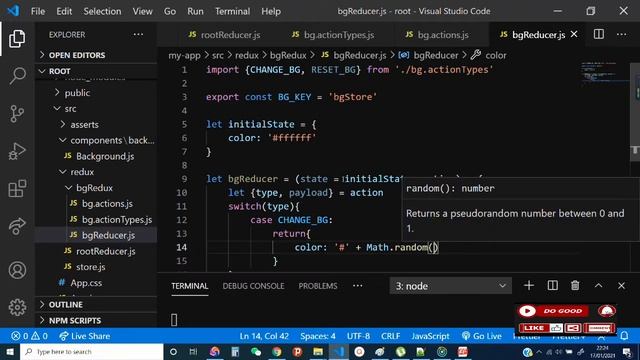Switch to DEBUG CONSOLE panel tab
This screenshot has width=640, height=360.
pos(253,286)
